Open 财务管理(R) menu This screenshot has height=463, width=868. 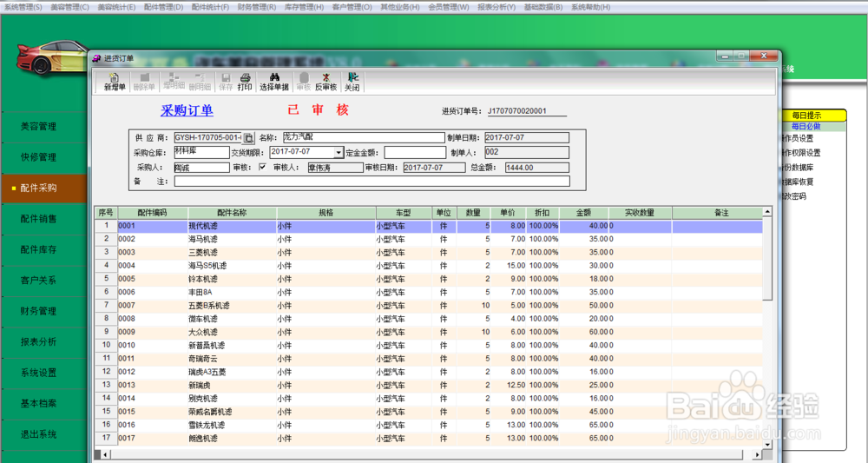257,7
